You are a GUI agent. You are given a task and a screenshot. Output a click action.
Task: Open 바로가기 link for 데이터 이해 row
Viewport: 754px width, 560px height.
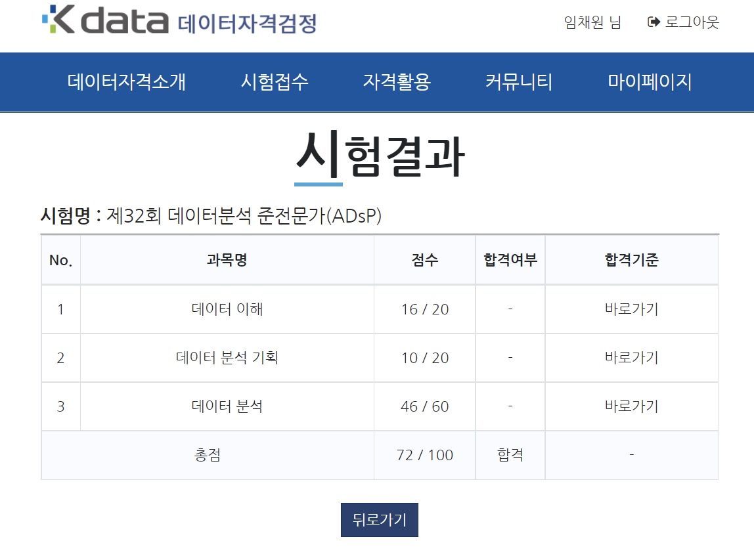click(631, 309)
